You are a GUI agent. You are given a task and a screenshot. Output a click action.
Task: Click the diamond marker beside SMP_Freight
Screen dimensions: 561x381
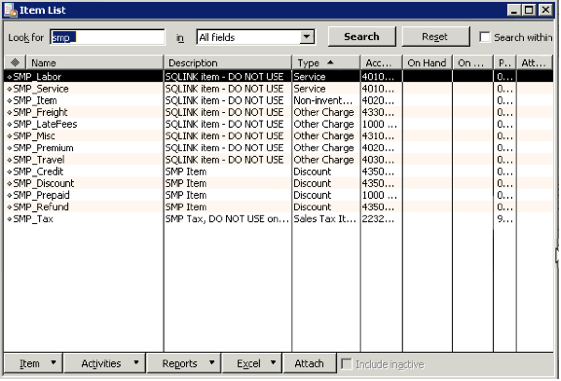point(9,112)
